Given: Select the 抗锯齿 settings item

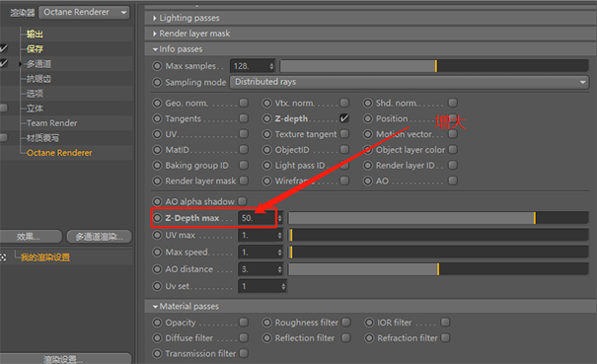Looking at the screenshot, I should coord(38,79).
